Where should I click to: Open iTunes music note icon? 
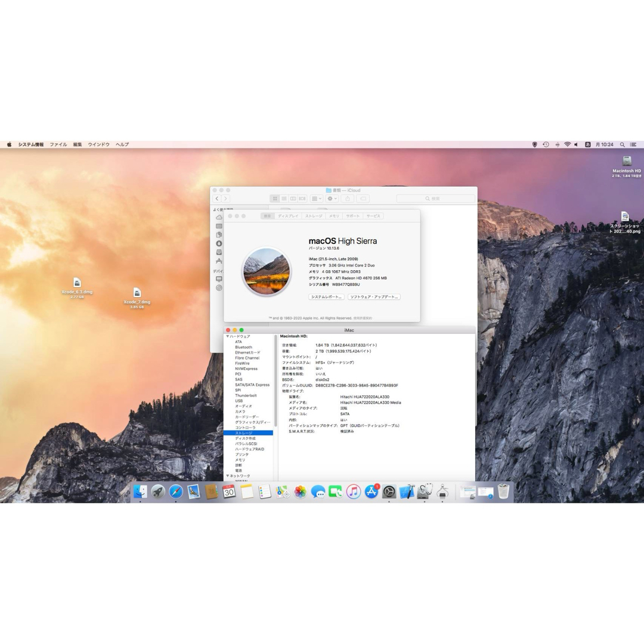pyautogui.click(x=353, y=491)
